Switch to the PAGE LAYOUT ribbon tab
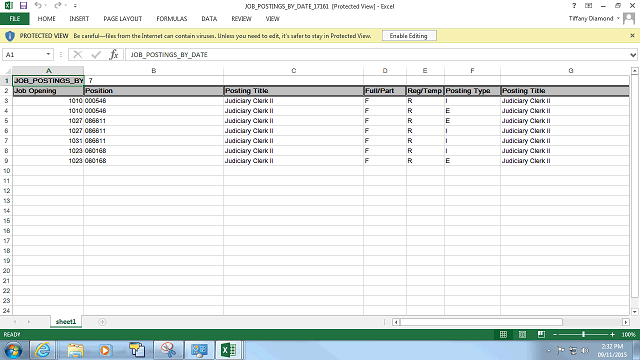 (123, 19)
